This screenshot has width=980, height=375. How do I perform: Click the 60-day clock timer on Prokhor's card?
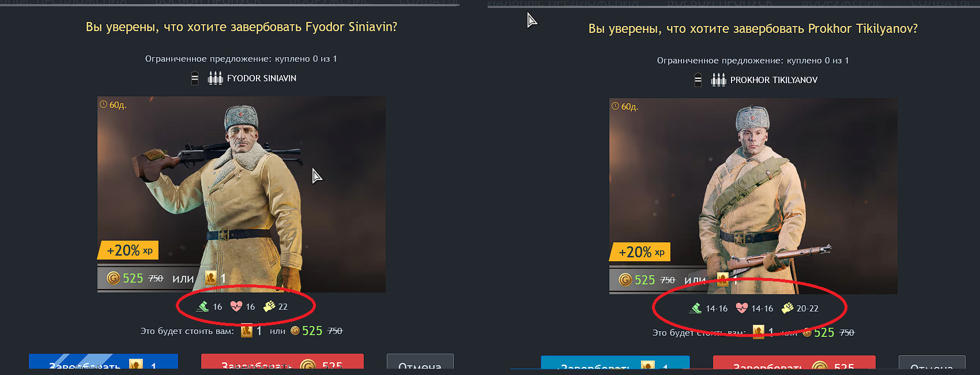click(625, 106)
